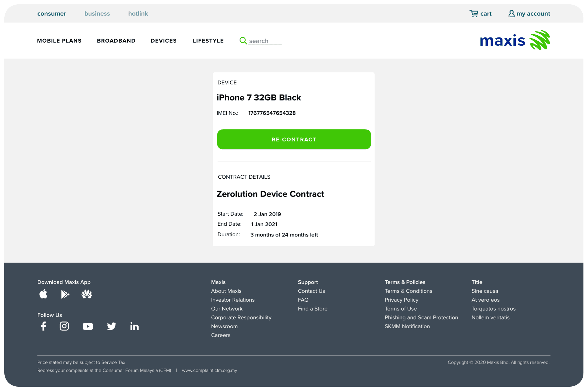Screen dimensions: 588x391
Task: Open the Devices menu
Action: point(164,41)
